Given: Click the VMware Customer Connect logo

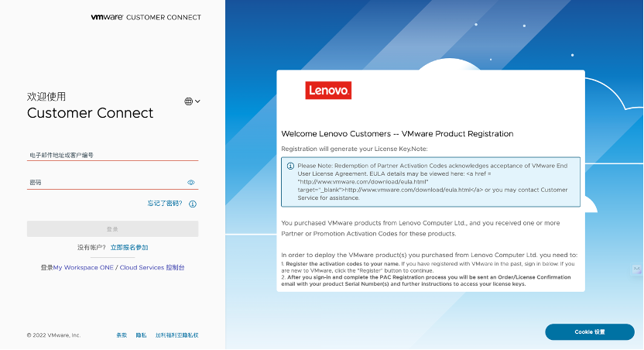Looking at the screenshot, I should [146, 17].
